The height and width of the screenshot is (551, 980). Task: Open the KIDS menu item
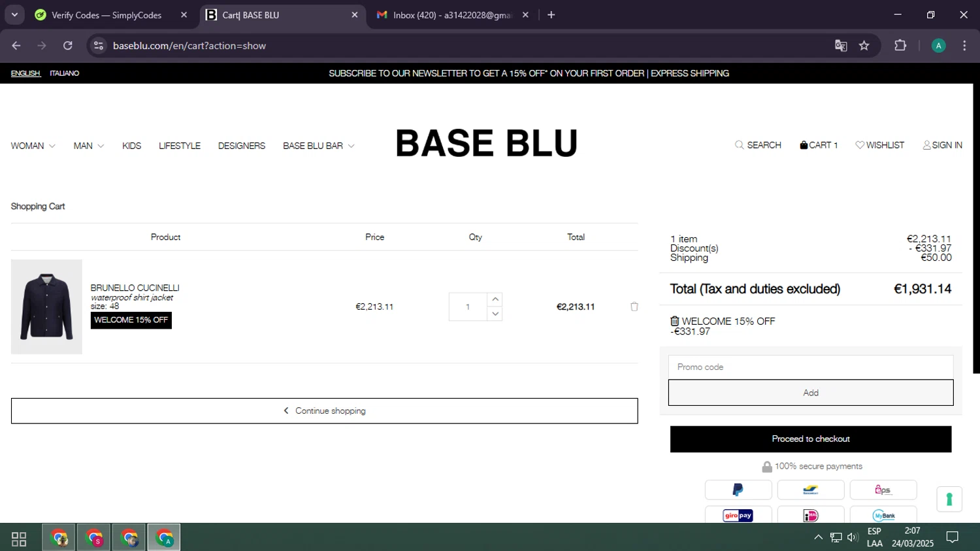pyautogui.click(x=131, y=146)
